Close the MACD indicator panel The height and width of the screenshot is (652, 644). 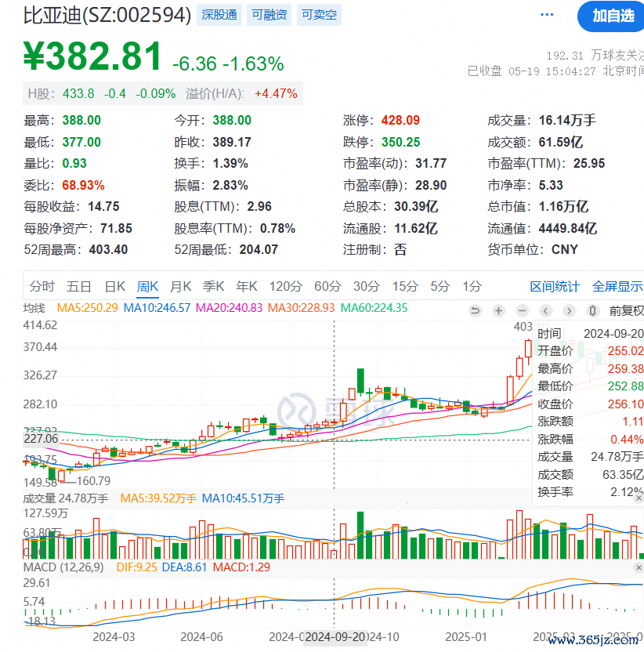(639, 567)
